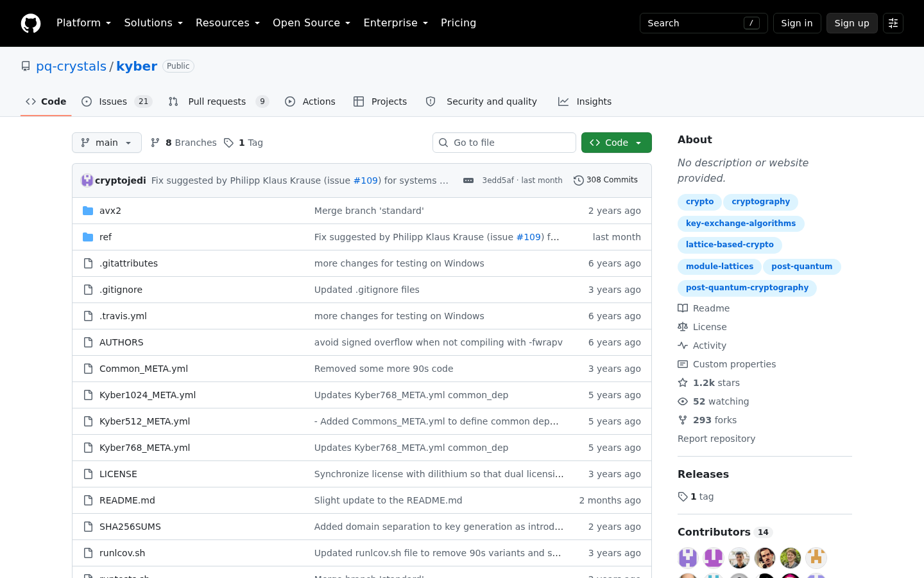
Task: Switch to the Issues tab
Action: click(x=116, y=101)
